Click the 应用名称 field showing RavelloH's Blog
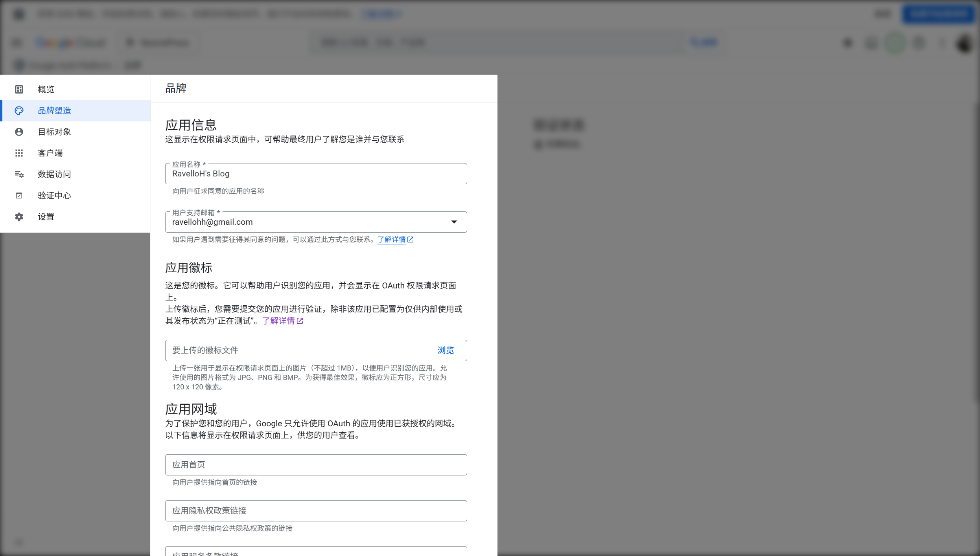 tap(316, 174)
